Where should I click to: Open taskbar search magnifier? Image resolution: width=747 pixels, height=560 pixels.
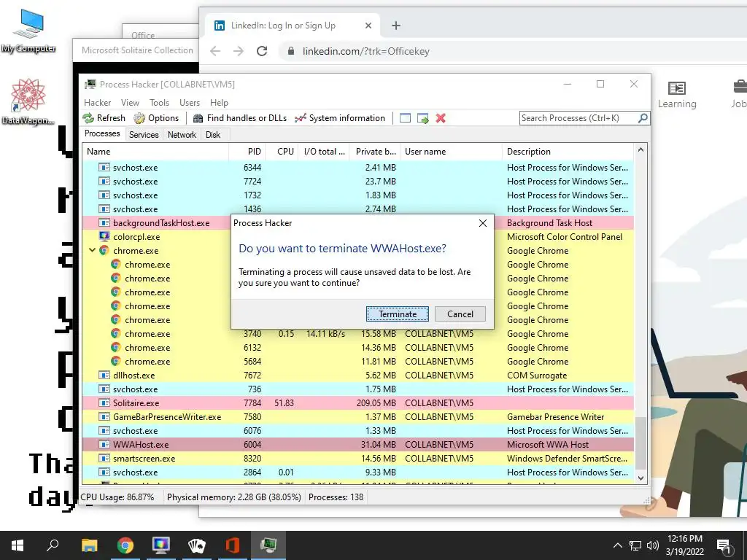(53, 545)
